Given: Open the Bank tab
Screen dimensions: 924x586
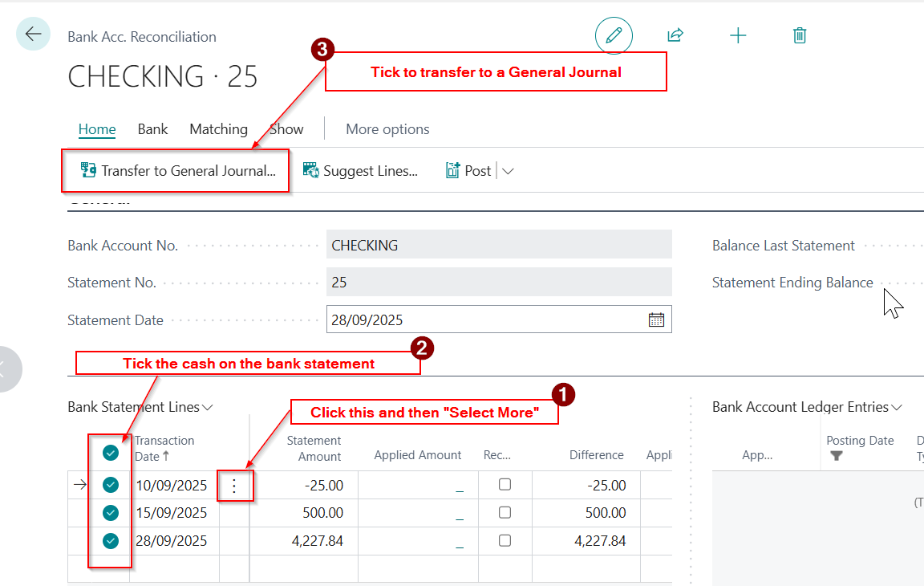Looking at the screenshot, I should 152,129.
